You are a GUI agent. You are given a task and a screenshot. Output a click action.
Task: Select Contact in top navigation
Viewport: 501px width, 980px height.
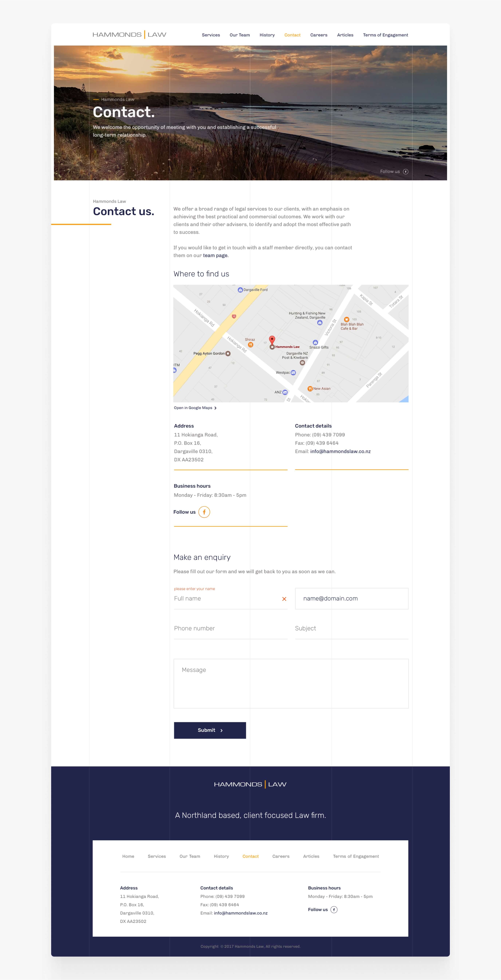[293, 35]
